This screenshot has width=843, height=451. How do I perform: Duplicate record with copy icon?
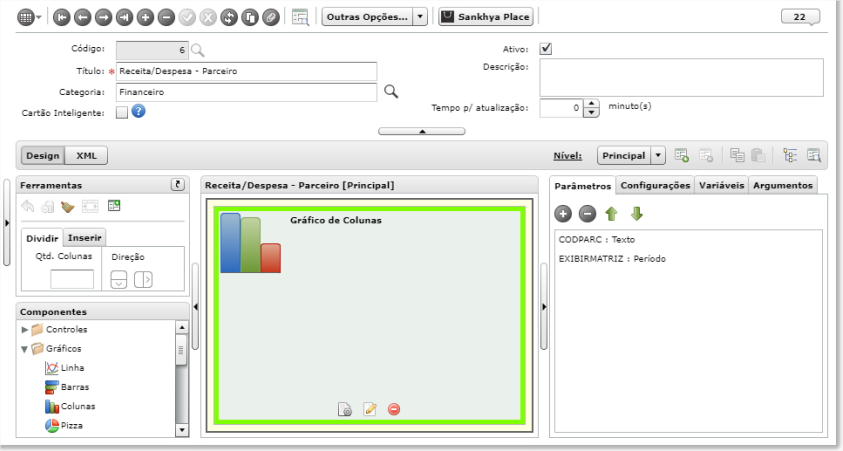coord(250,17)
